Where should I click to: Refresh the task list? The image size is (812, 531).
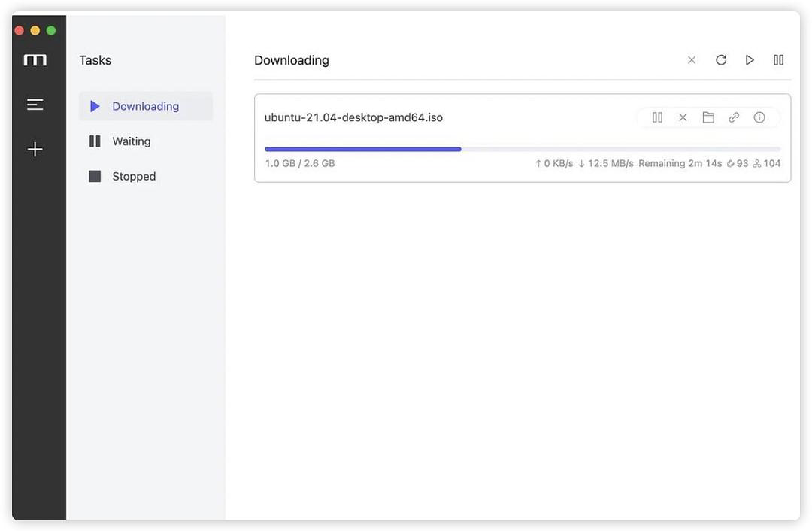(721, 60)
